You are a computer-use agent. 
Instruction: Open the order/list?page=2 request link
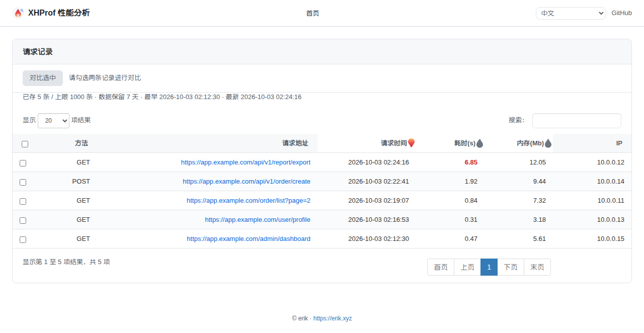tap(249, 201)
